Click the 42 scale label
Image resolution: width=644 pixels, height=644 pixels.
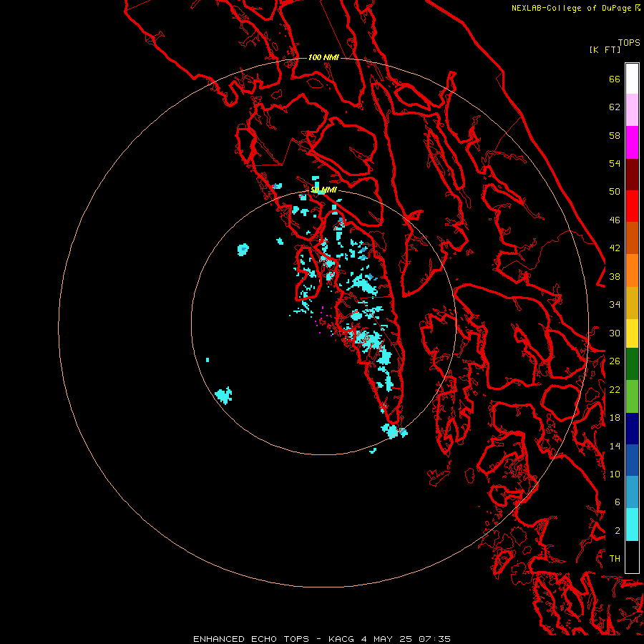[615, 248]
